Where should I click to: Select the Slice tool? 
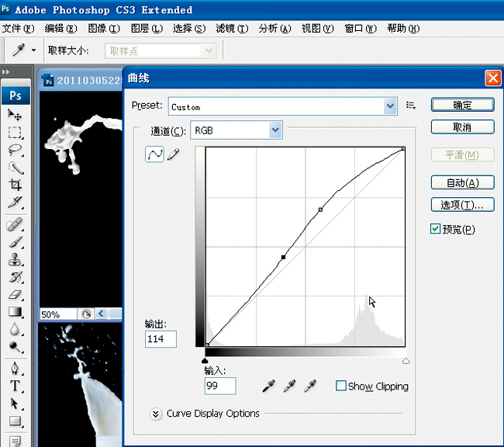[15, 202]
